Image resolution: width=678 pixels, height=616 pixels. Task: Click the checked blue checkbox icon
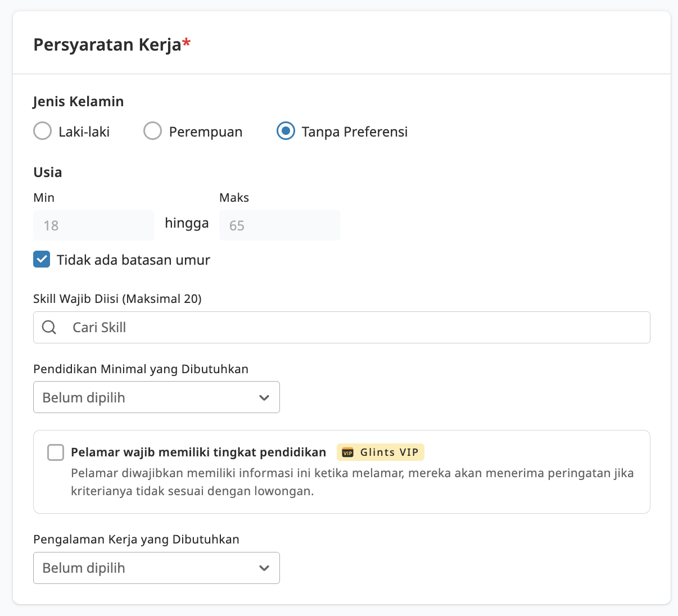pos(42,259)
